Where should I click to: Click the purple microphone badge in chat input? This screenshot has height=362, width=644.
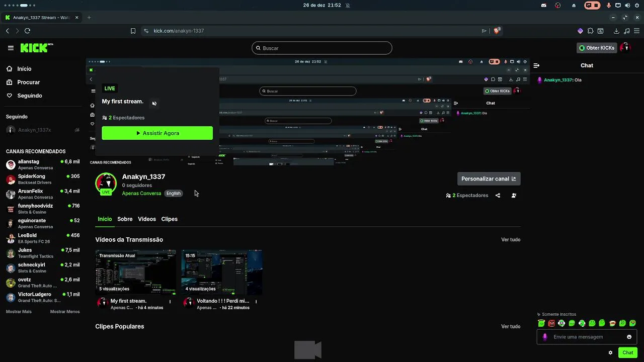pyautogui.click(x=545, y=337)
